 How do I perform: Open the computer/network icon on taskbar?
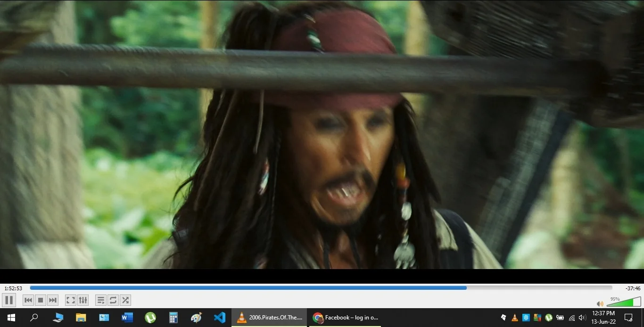[58, 318]
